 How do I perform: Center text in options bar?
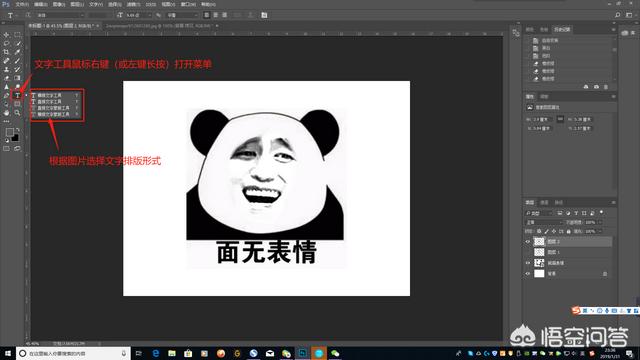[x=216, y=15]
